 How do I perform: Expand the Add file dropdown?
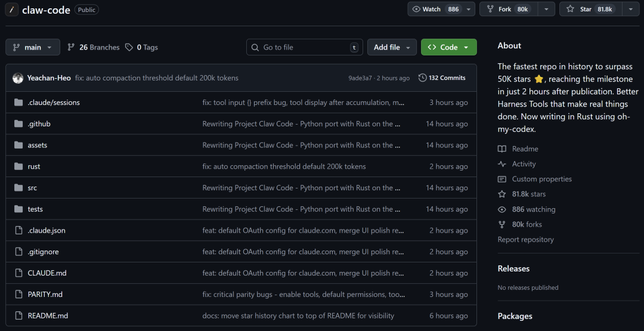[x=392, y=47]
